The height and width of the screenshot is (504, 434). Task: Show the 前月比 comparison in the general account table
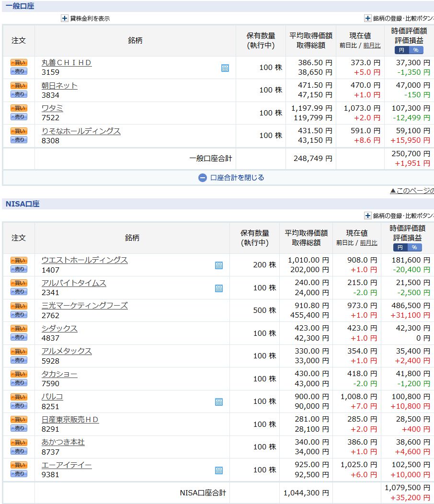tap(372, 46)
